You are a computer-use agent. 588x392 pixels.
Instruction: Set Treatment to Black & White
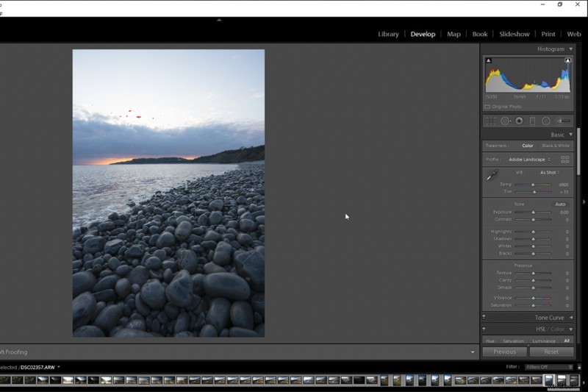point(556,146)
